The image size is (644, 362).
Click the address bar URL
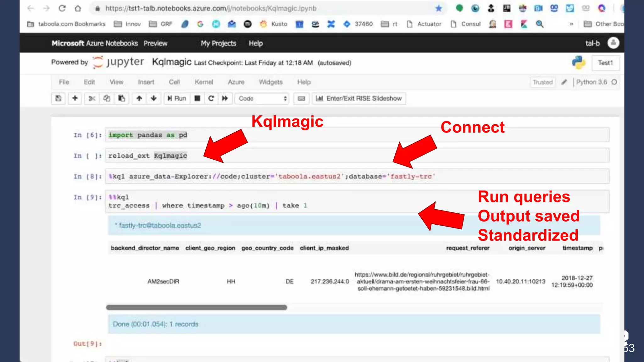click(211, 8)
